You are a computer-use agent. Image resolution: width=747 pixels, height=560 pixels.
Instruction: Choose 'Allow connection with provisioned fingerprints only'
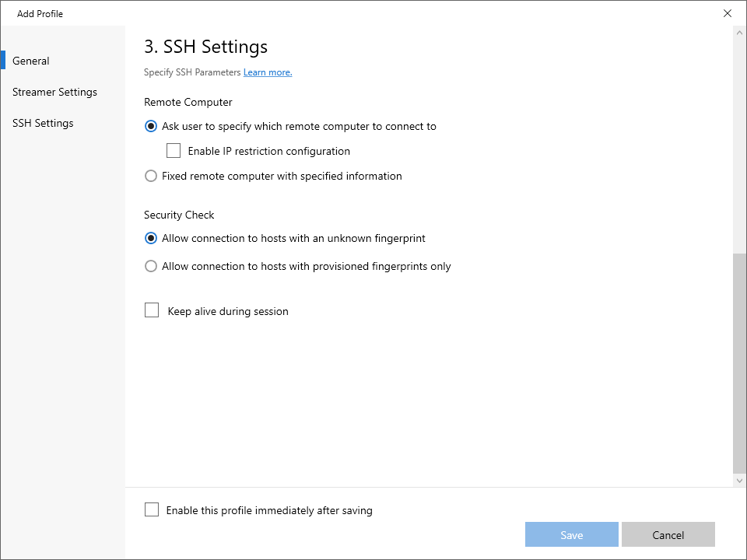(151, 266)
